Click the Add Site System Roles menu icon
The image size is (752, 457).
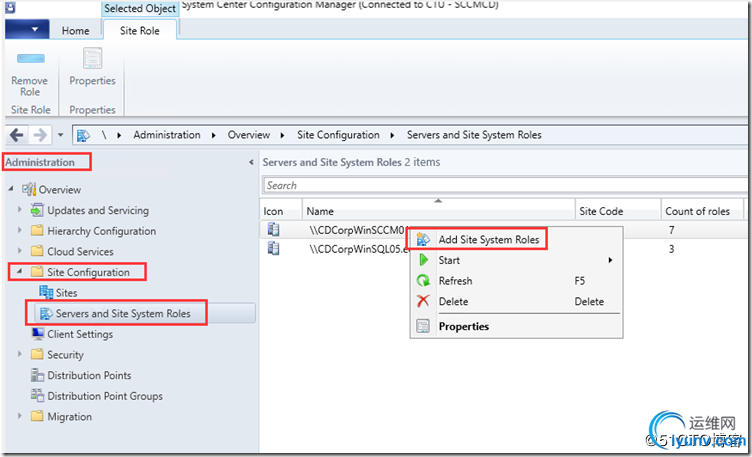coord(423,239)
